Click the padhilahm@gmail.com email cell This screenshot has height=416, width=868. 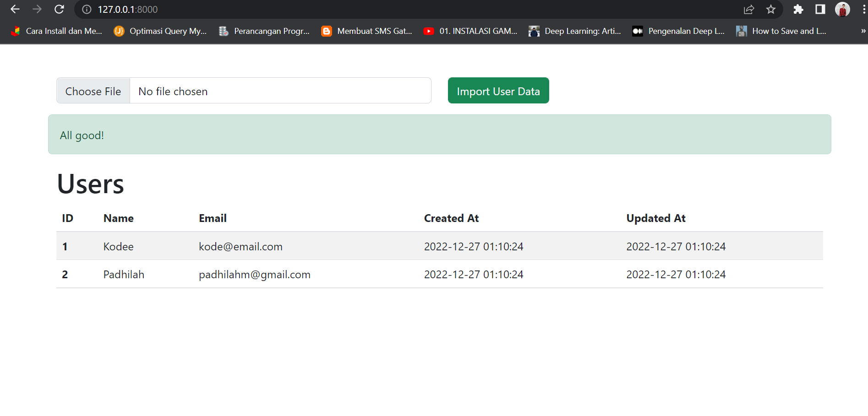coord(254,275)
